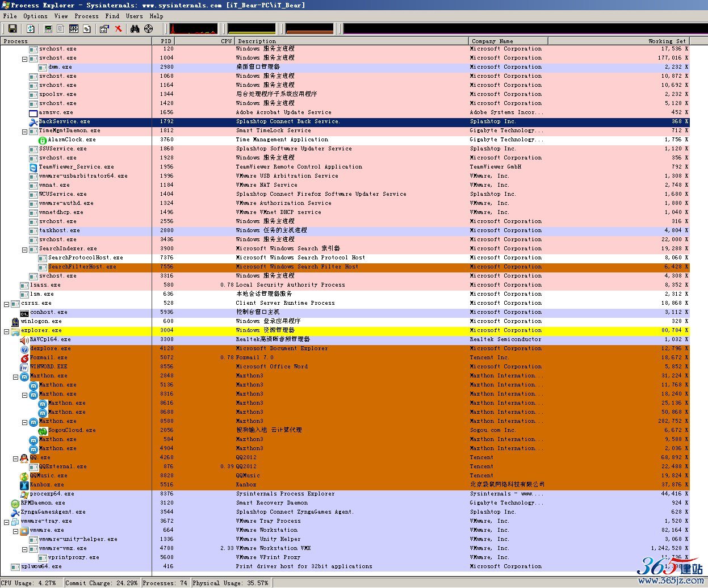The image size is (708, 588).
Task: Open the Options menu
Action: click(x=35, y=16)
